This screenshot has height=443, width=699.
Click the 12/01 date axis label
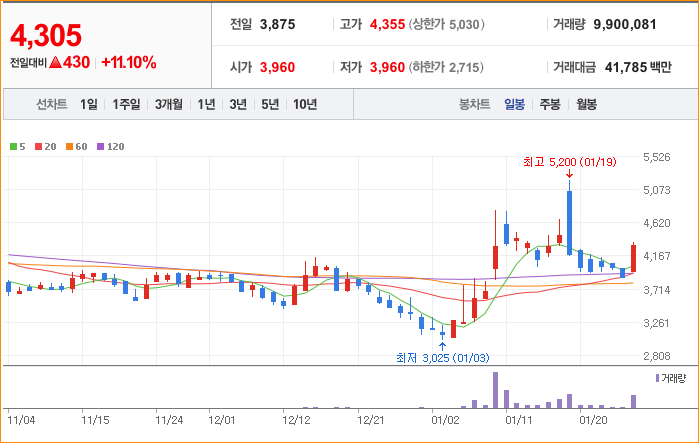[222, 420]
